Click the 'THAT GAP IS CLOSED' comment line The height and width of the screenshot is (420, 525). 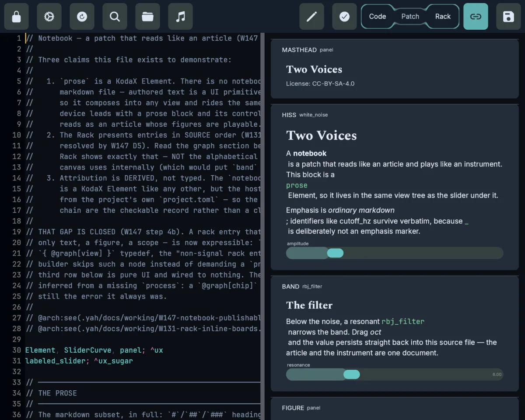click(x=143, y=232)
